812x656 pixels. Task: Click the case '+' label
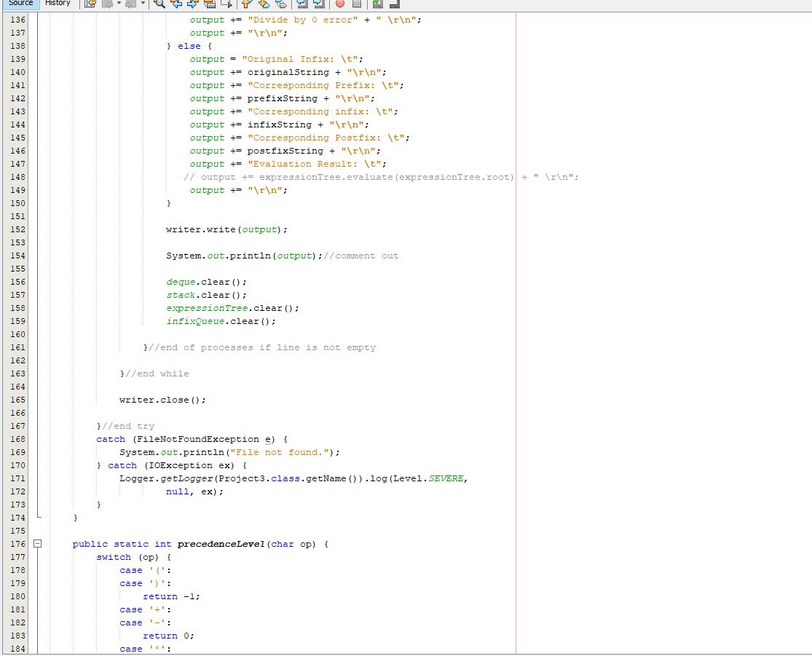[x=145, y=610]
